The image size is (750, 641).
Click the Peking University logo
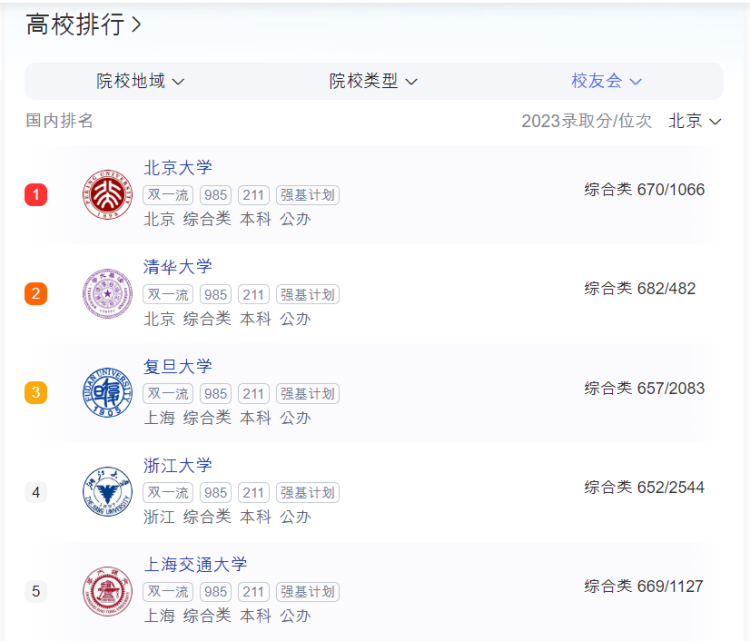point(108,195)
